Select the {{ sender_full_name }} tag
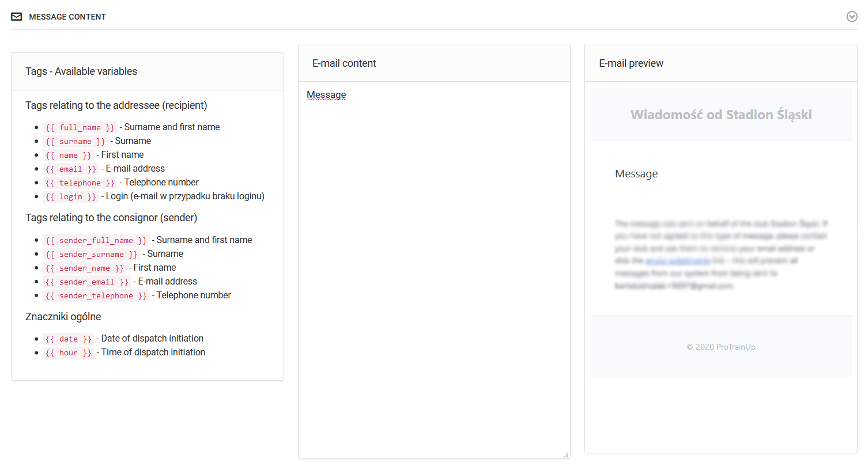868x474 pixels. pyautogui.click(x=96, y=241)
